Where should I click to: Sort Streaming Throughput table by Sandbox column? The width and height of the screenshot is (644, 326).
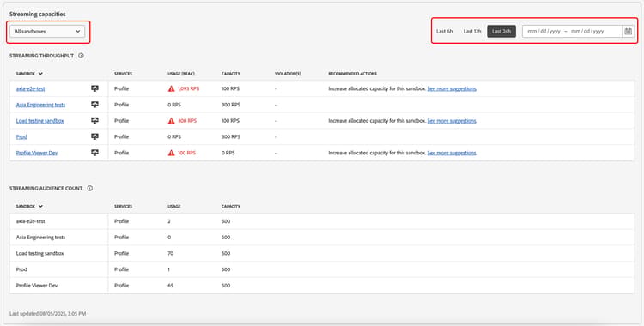click(x=29, y=74)
